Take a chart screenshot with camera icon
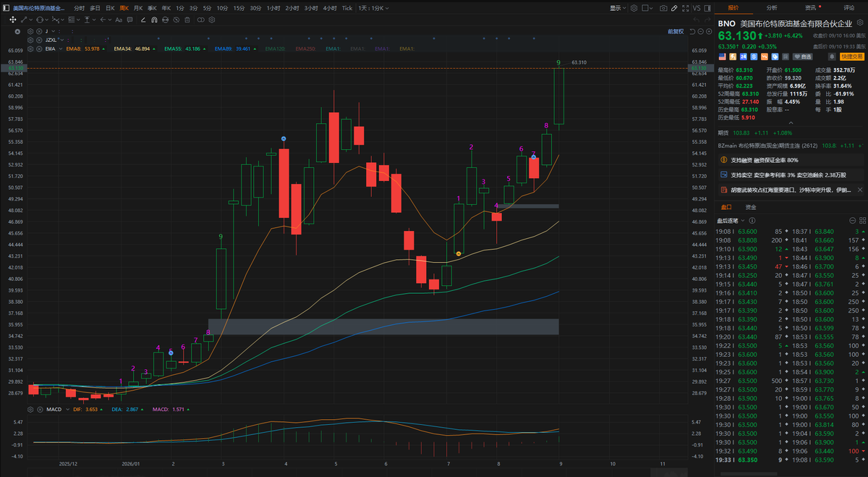Screen dimensions: 868x477 664,8
